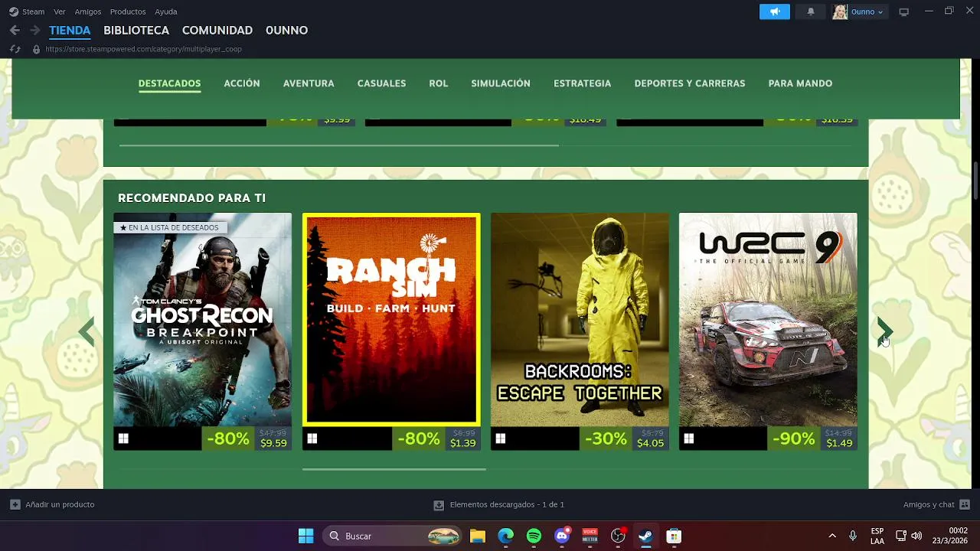This screenshot has width=980, height=551.
Task: Click the padlock icon beside the URL
Action: 36,49
